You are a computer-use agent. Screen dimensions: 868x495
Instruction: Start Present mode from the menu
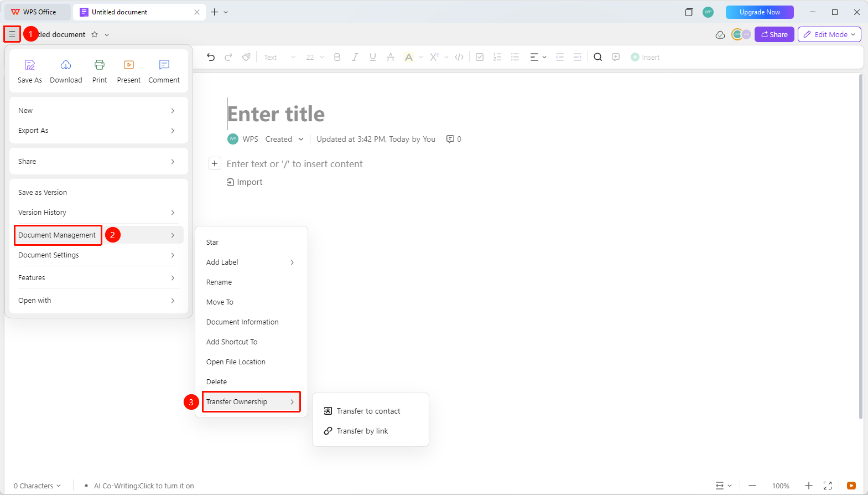(x=129, y=71)
